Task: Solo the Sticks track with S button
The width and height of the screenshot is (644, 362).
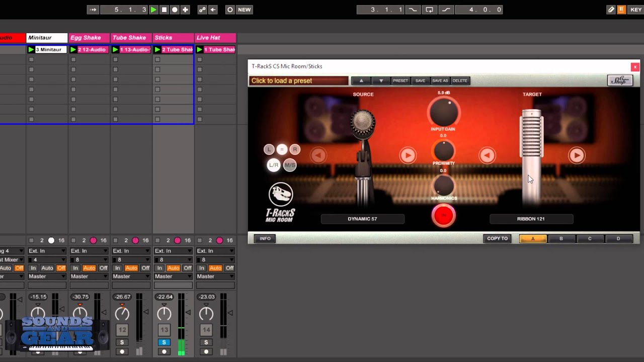Action: coord(164,342)
